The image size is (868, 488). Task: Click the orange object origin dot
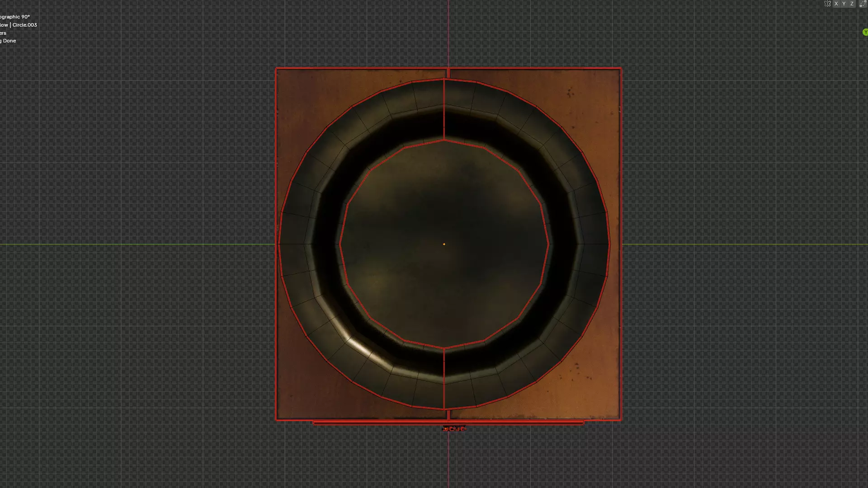[x=444, y=244]
